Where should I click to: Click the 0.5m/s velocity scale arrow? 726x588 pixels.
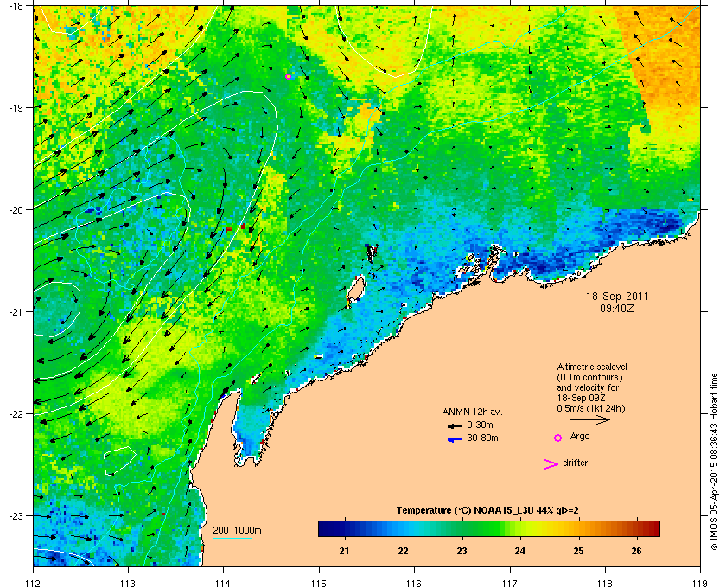point(589,420)
